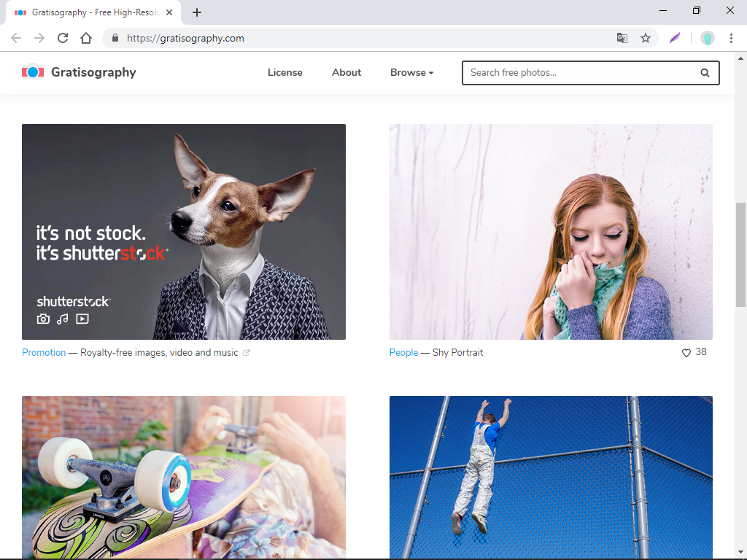The width and height of the screenshot is (747, 560).
Task: Open the People category link
Action: [403, 352]
